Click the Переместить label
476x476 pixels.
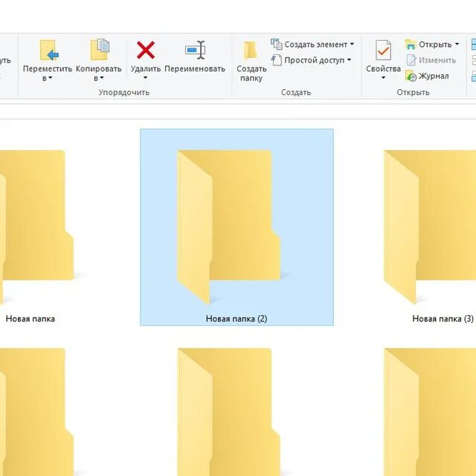coord(48,69)
